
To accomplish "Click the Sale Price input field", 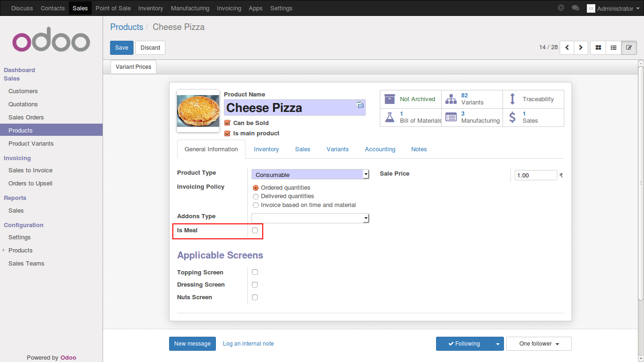I will pyautogui.click(x=536, y=175).
